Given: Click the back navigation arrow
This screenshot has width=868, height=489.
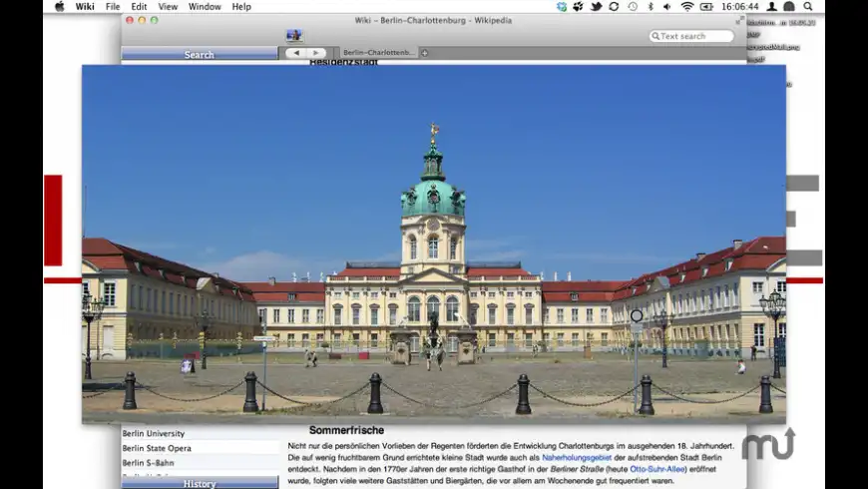Looking at the screenshot, I should click(295, 53).
